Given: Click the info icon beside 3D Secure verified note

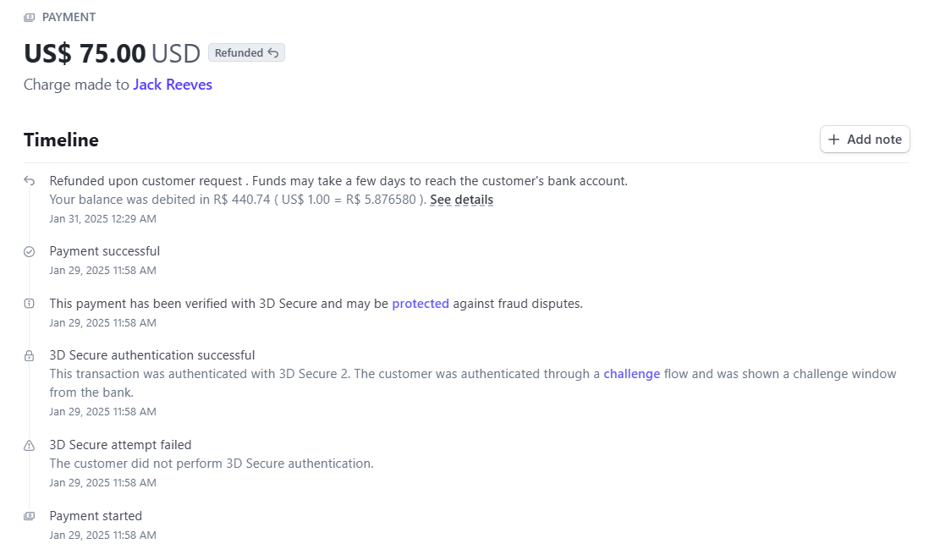Looking at the screenshot, I should [29, 304].
